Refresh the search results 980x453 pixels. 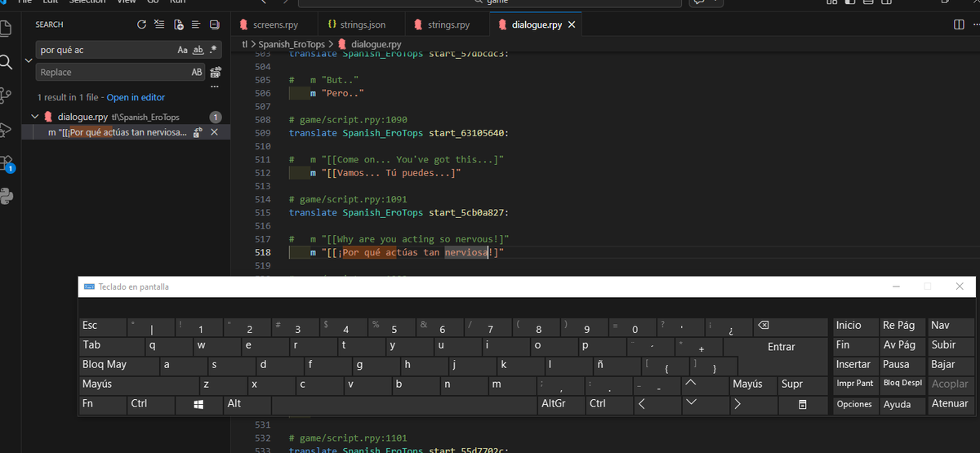coord(143,24)
